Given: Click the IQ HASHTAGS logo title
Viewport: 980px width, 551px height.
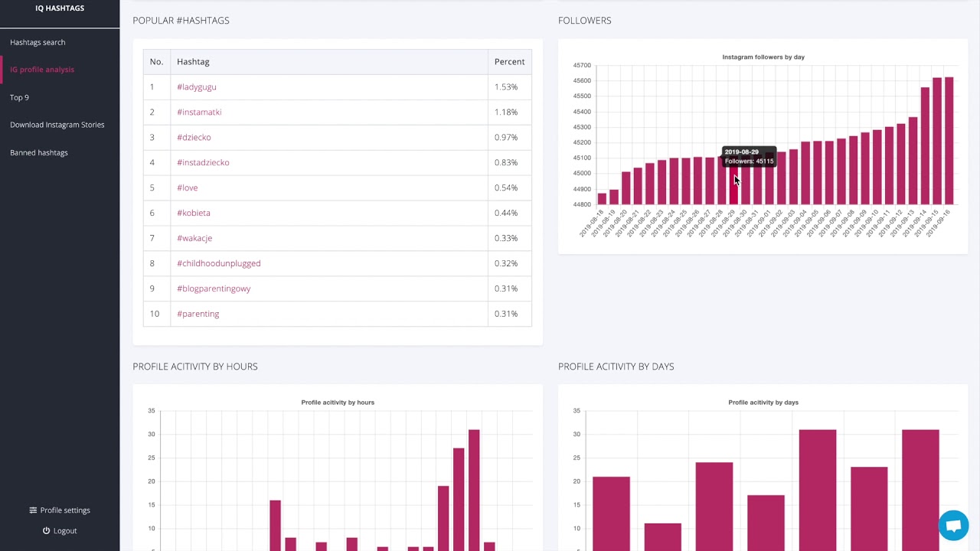Looking at the screenshot, I should pos(60,8).
